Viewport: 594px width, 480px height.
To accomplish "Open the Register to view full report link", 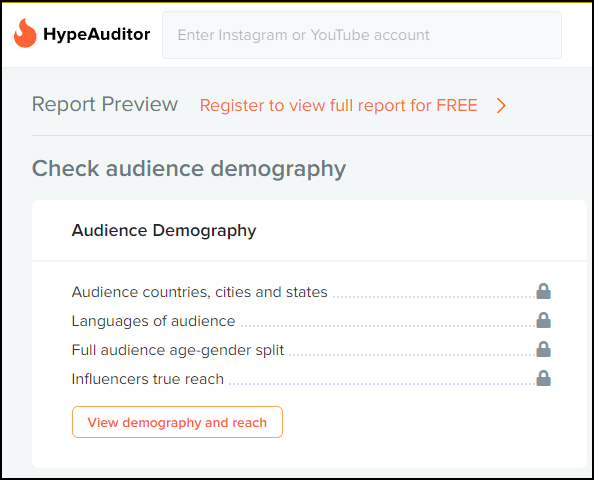I will (x=338, y=105).
